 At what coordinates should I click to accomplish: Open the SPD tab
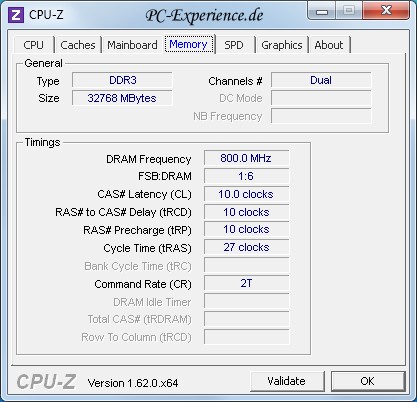pos(234,45)
